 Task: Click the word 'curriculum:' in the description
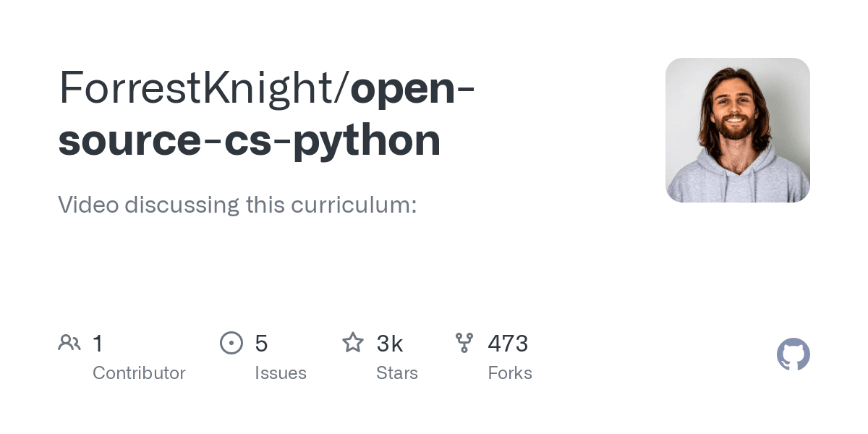354,205
